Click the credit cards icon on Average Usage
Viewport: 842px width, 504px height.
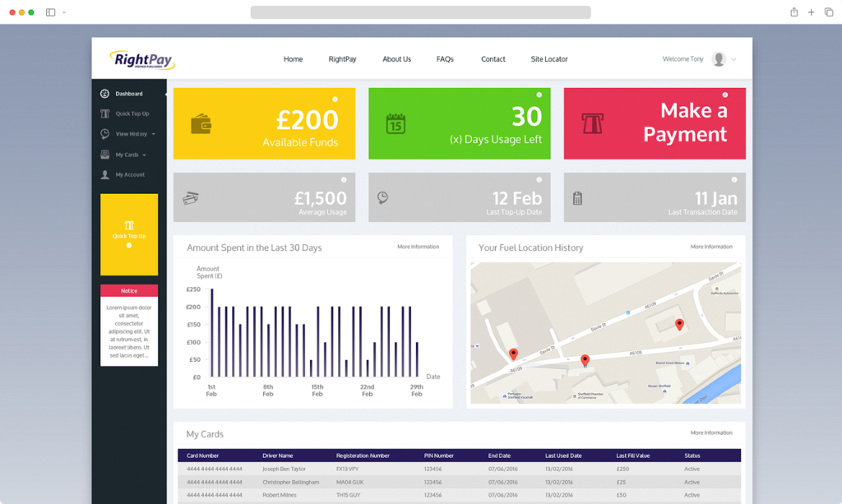point(190,198)
